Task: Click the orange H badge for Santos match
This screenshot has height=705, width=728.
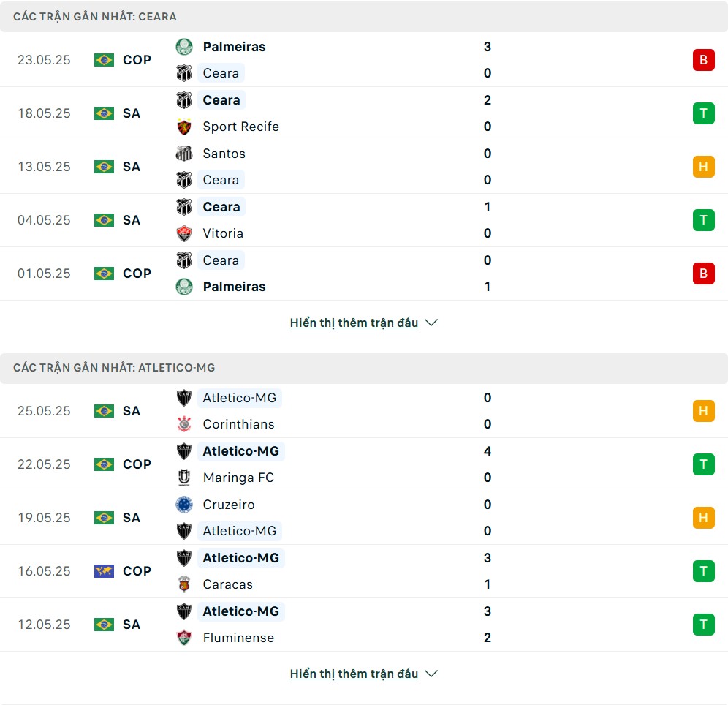Action: point(703,167)
